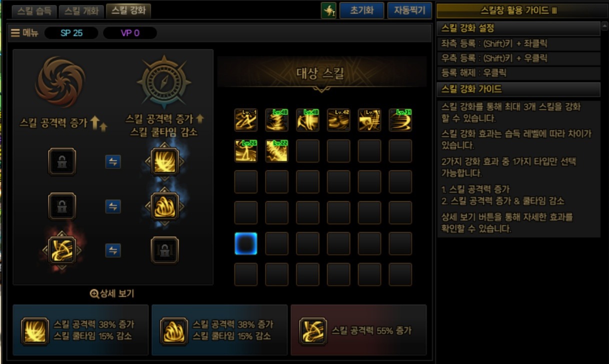Image resolution: width=609 pixels, height=364 pixels.
Task: Click the locked left slot in first row
Action: click(x=62, y=162)
